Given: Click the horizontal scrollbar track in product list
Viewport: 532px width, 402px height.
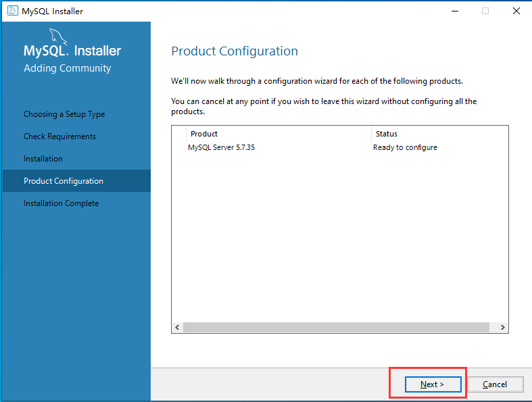Looking at the screenshot, I should tap(336, 328).
